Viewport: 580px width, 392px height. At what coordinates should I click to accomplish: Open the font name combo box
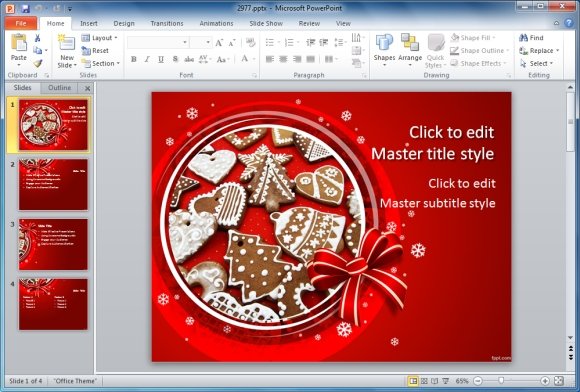158,43
